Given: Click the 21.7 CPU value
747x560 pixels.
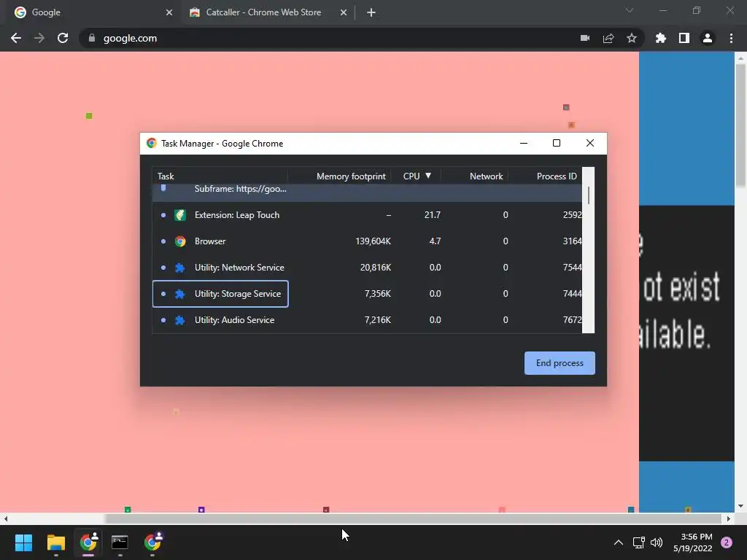Looking at the screenshot, I should (x=433, y=215).
